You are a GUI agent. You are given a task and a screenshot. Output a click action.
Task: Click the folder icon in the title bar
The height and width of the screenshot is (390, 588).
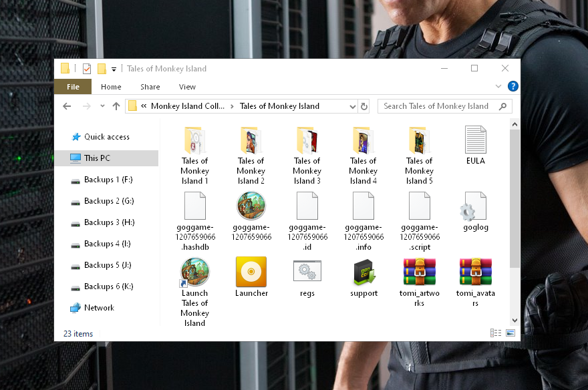65,68
